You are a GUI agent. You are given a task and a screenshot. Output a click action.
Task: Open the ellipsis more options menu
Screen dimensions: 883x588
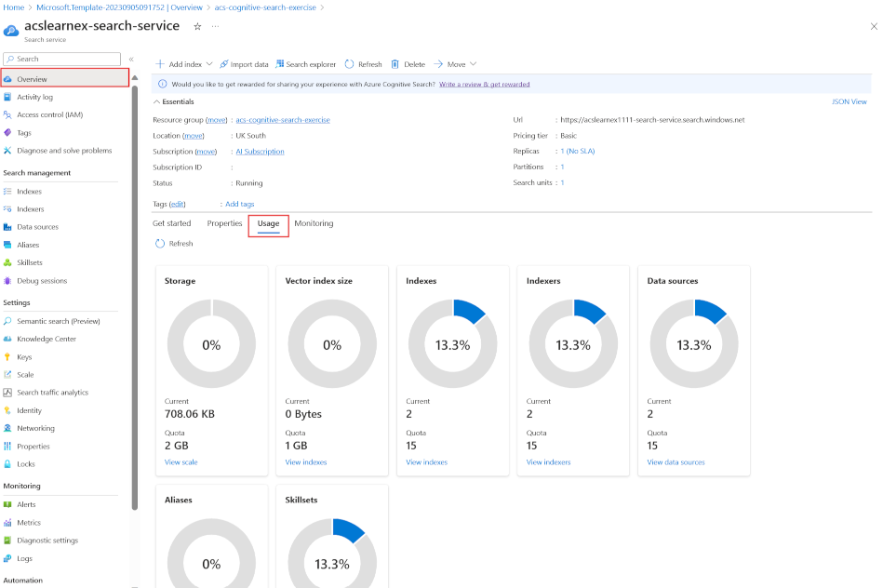coord(215,26)
